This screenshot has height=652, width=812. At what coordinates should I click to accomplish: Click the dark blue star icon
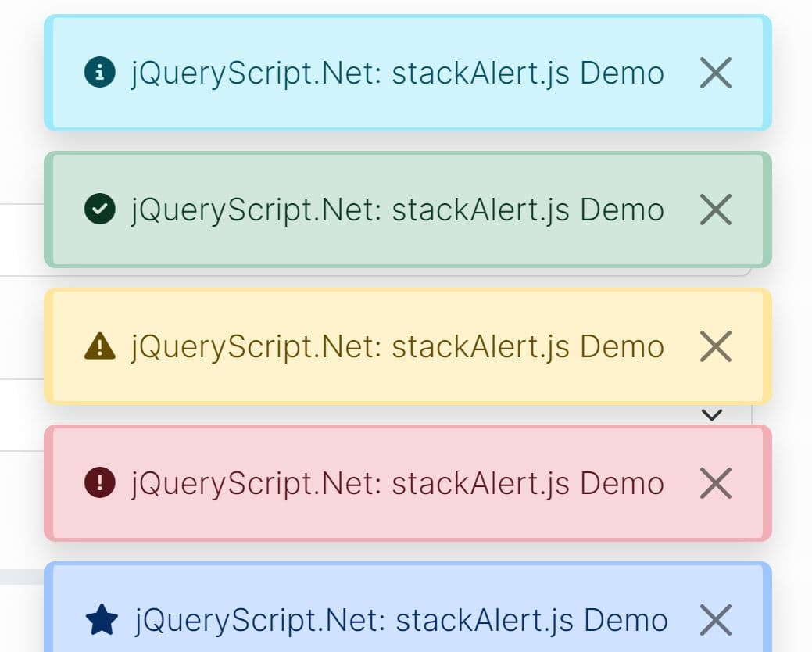pyautogui.click(x=102, y=621)
